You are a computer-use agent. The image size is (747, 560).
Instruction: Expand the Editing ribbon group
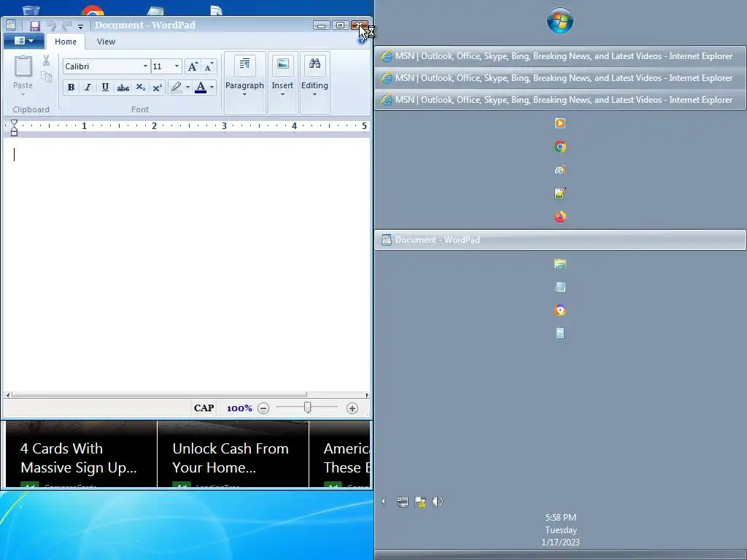pyautogui.click(x=314, y=82)
